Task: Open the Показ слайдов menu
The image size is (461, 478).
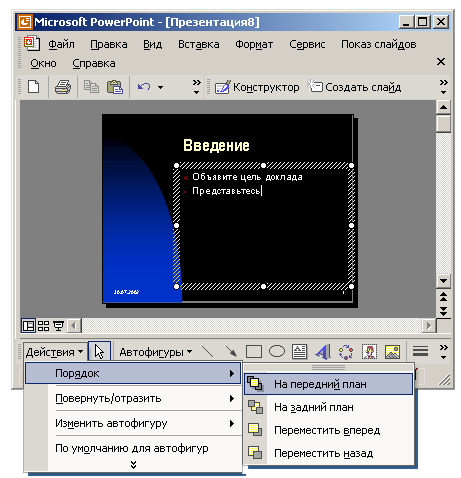Action: (x=379, y=44)
